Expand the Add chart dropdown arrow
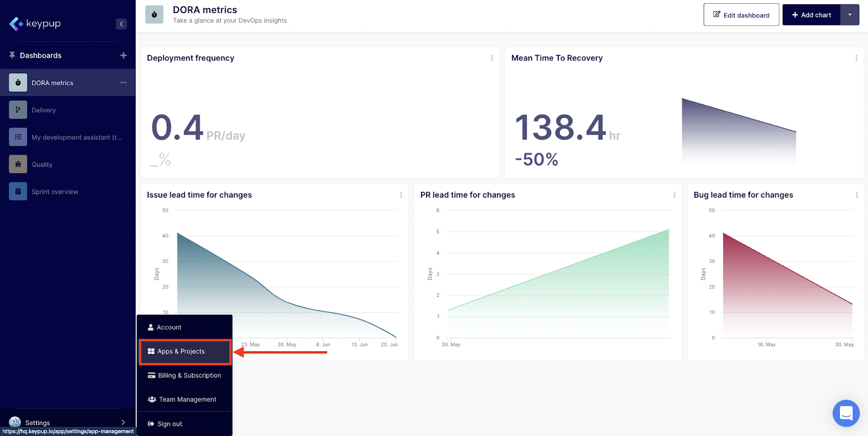Viewport: 868px width, 436px height. click(x=850, y=15)
